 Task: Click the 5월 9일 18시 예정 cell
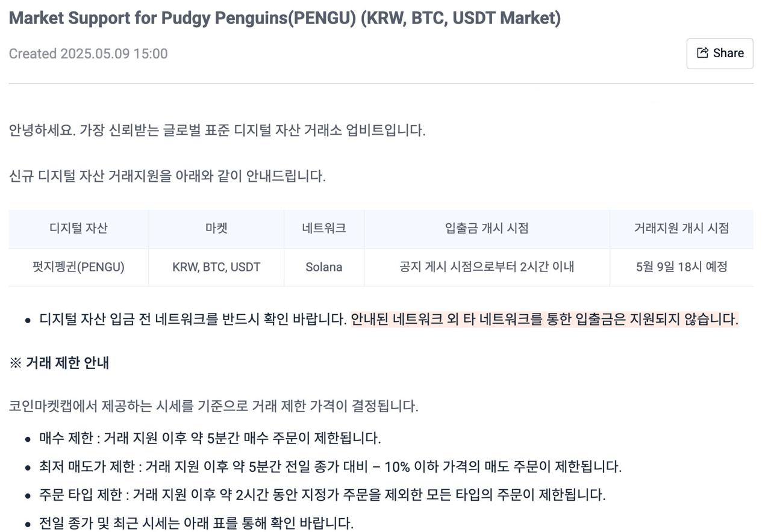tap(681, 267)
